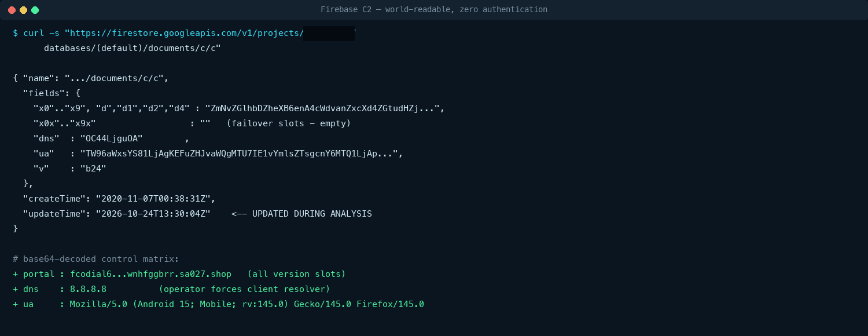868x336 pixels.
Task: Click the "(operator forces client resolver)" note
Action: click(x=244, y=289)
